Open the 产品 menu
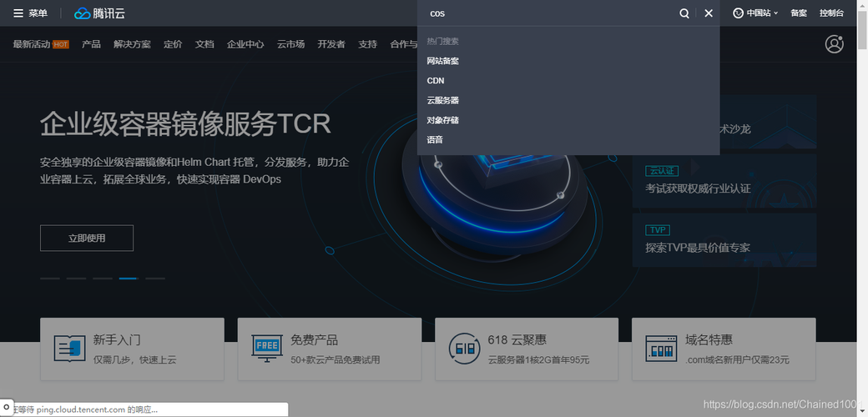This screenshot has height=417, width=868. (91, 44)
